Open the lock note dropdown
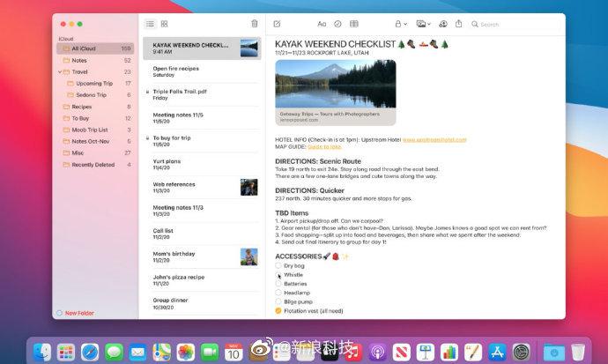The image size is (608, 364). [x=400, y=24]
